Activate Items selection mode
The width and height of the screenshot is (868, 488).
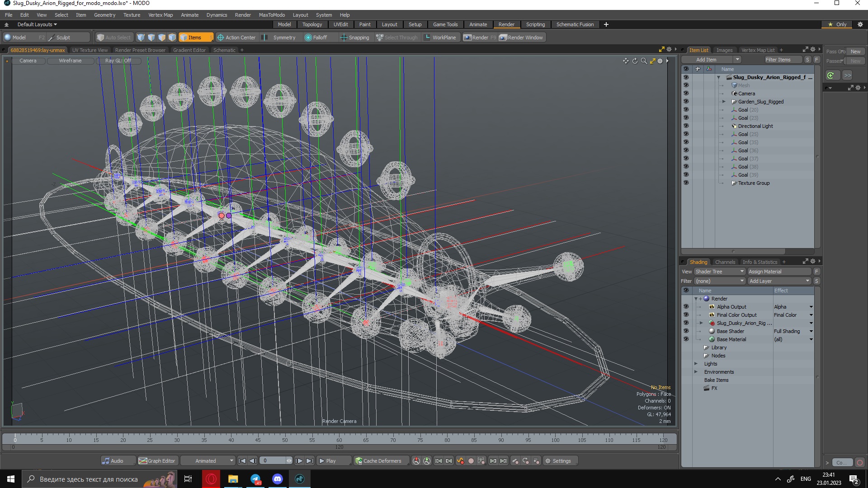pos(195,38)
